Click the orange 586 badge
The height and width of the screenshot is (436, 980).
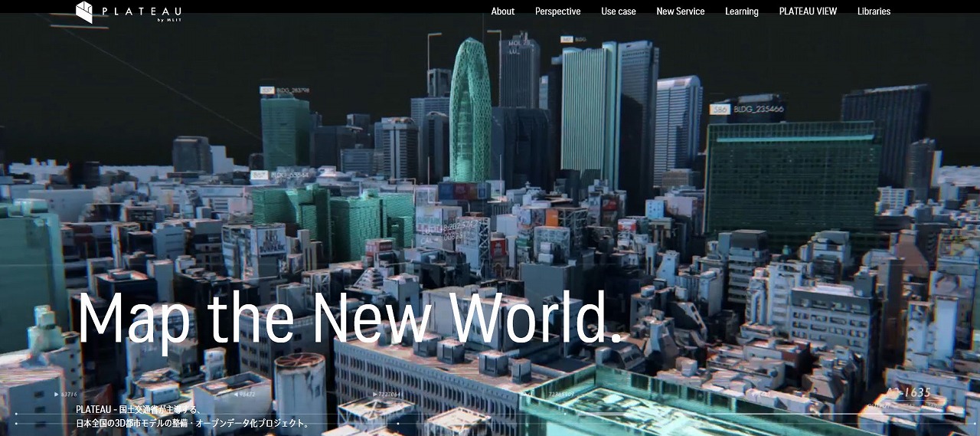point(719,109)
